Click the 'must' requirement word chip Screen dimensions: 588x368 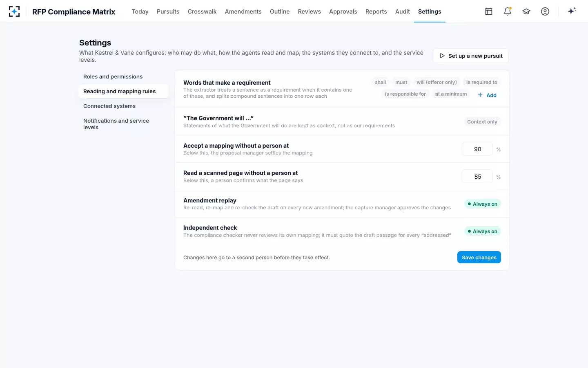tap(401, 82)
